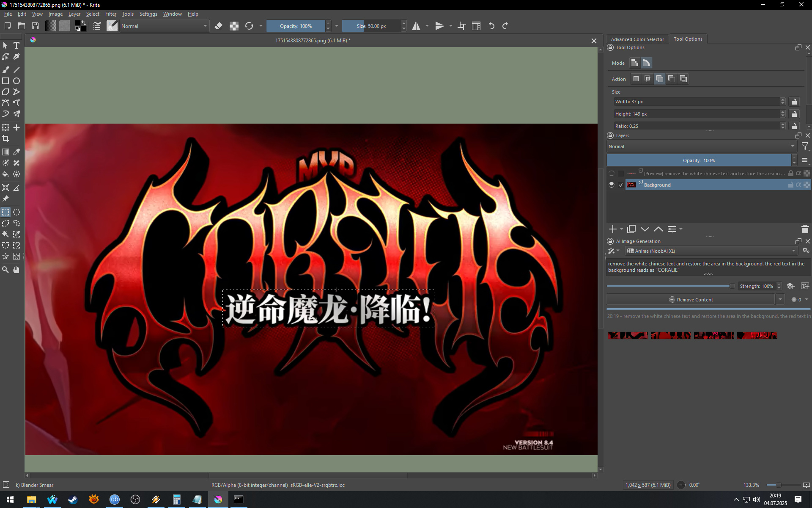
Task: Select the Polygon tool
Action: coord(5,92)
